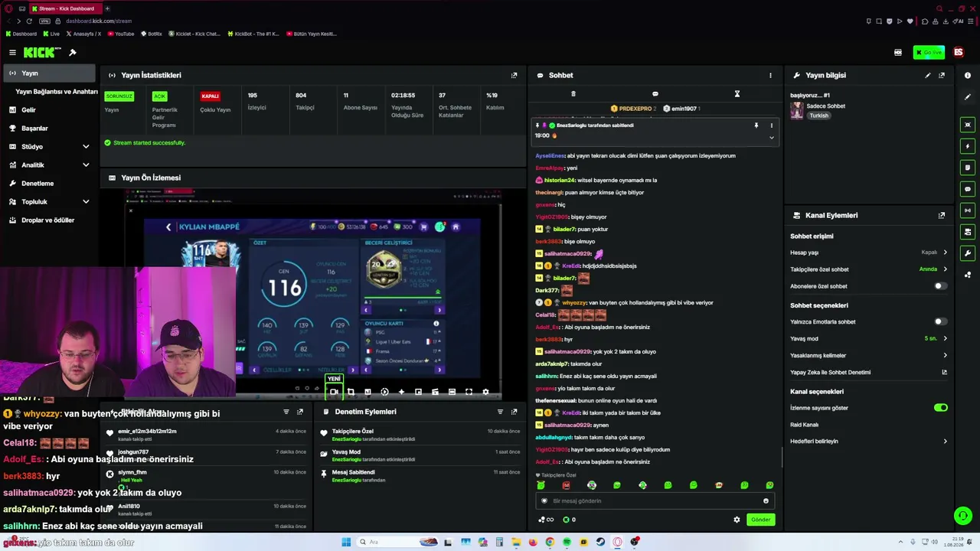Viewport: 980px width, 551px height.
Task: Click the KAPALI badge for Çoklu Yayın
Action: pos(210,96)
